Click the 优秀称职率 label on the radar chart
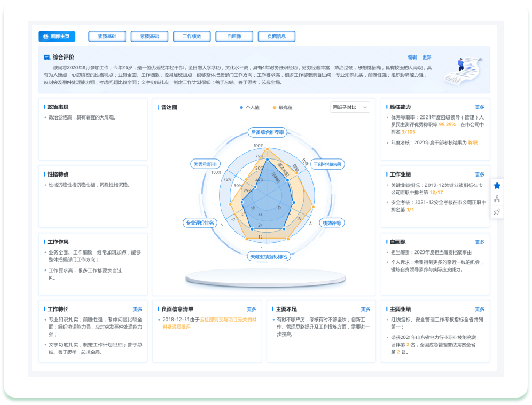Viewport: 532px width, 405px height. point(206,164)
